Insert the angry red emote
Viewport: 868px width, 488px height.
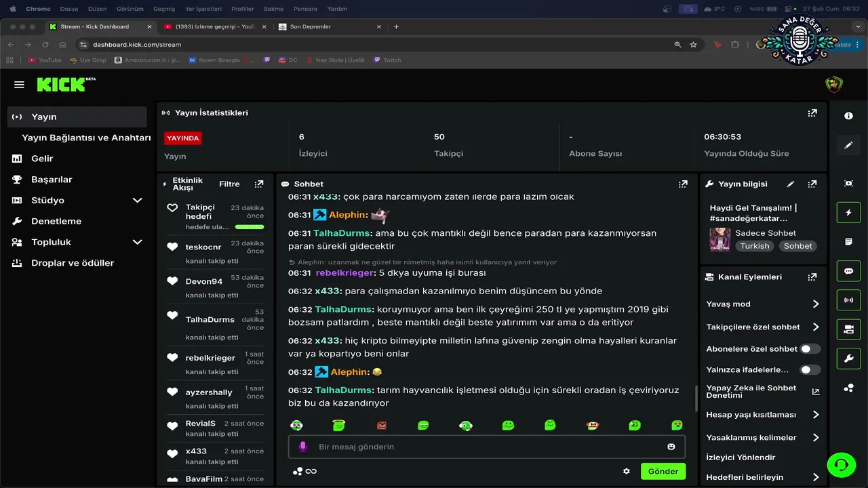381,426
